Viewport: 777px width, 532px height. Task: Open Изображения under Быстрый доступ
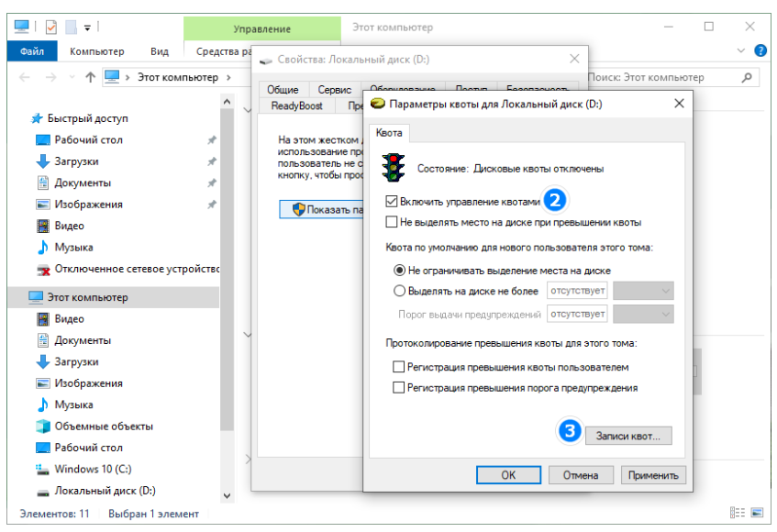(x=88, y=205)
